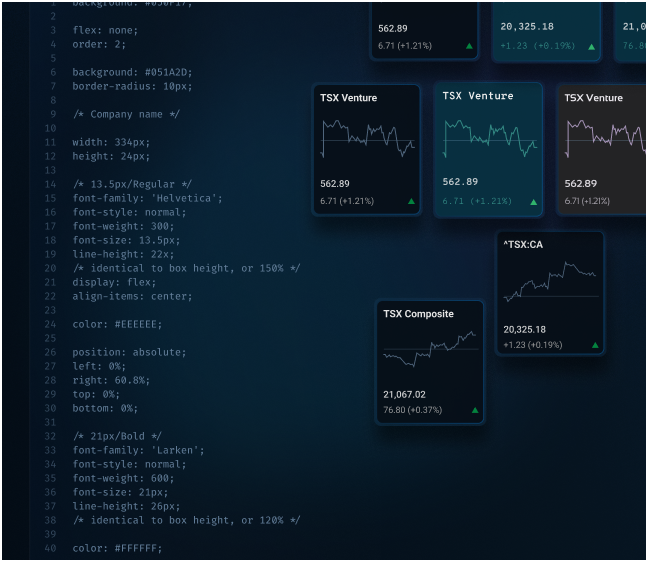Click the chart in the teal TSX Venture card

click(490, 138)
